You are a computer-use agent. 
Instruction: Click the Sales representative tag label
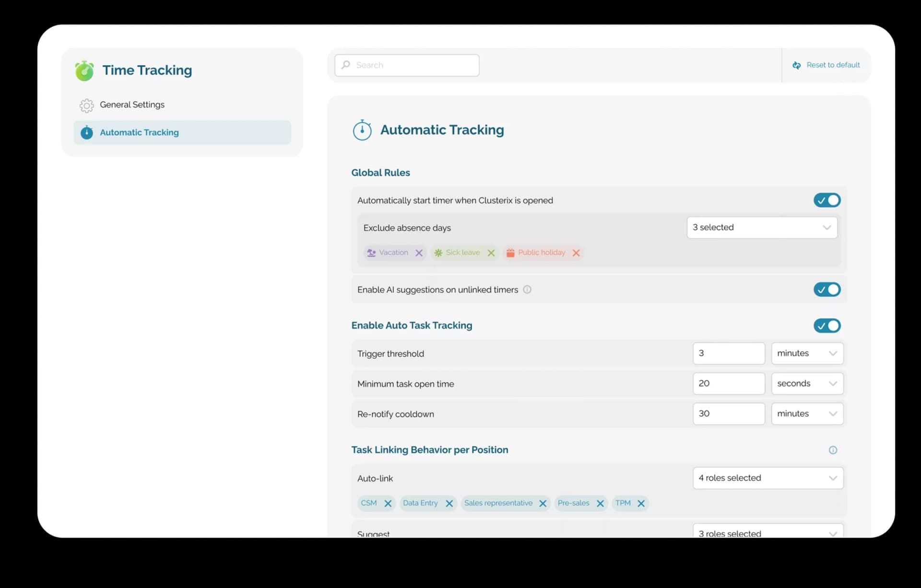point(498,503)
